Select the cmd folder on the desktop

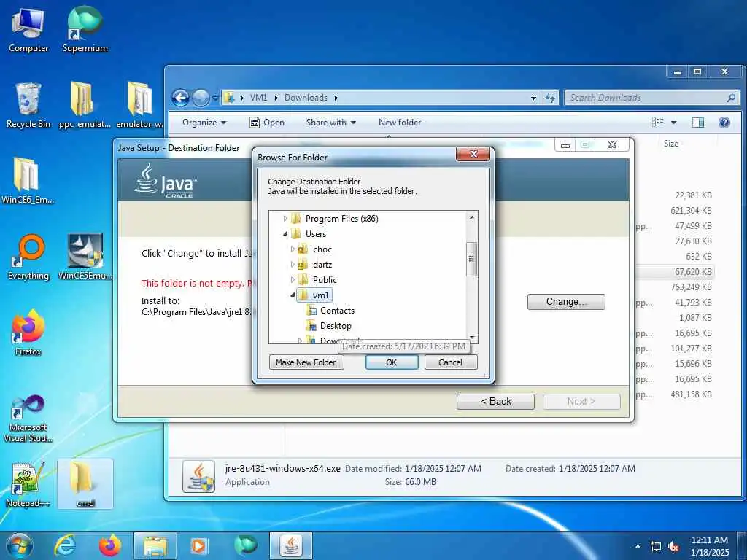tap(85, 484)
